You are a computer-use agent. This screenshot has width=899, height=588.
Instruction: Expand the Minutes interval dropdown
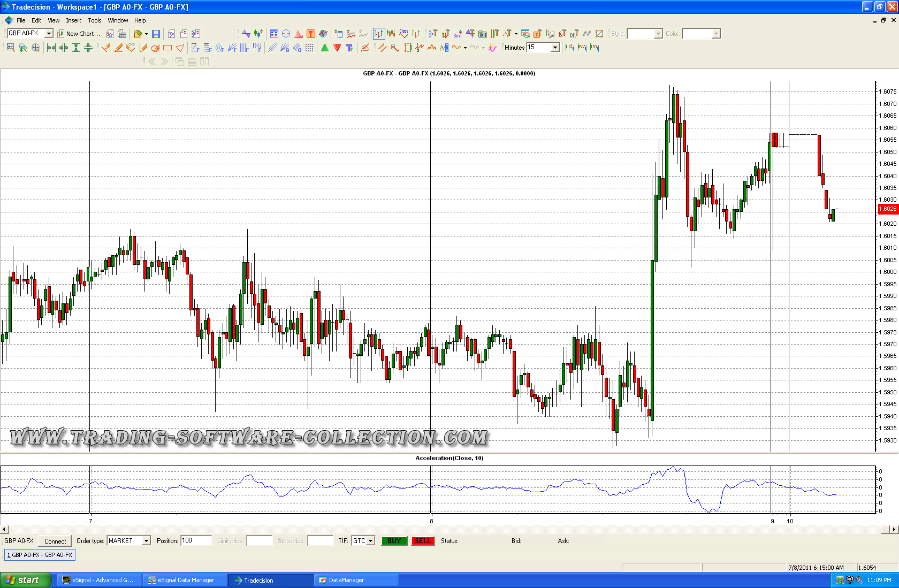pyautogui.click(x=555, y=48)
